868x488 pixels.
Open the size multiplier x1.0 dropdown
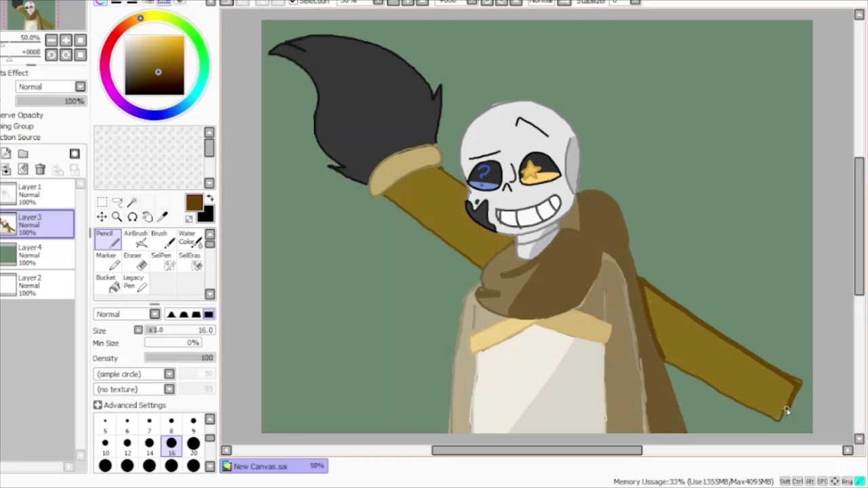[138, 330]
